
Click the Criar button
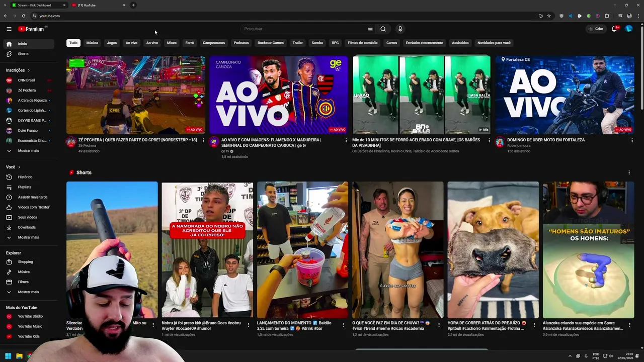(596, 29)
